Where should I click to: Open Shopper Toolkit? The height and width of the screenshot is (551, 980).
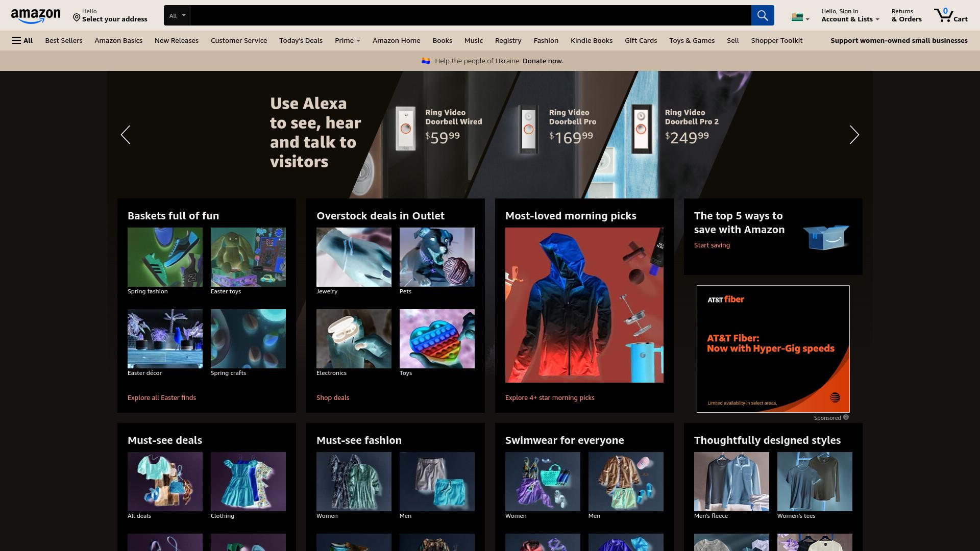point(777,40)
